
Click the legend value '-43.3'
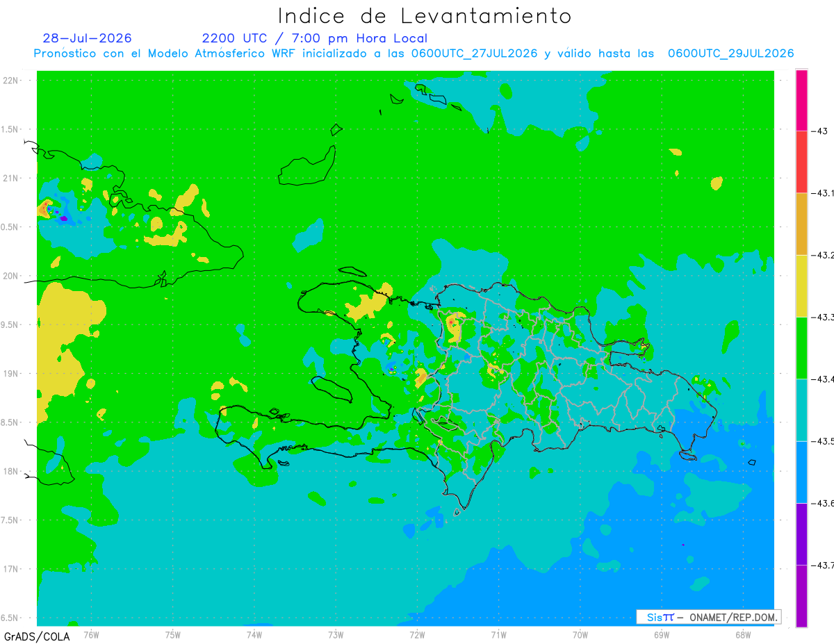tap(823, 317)
